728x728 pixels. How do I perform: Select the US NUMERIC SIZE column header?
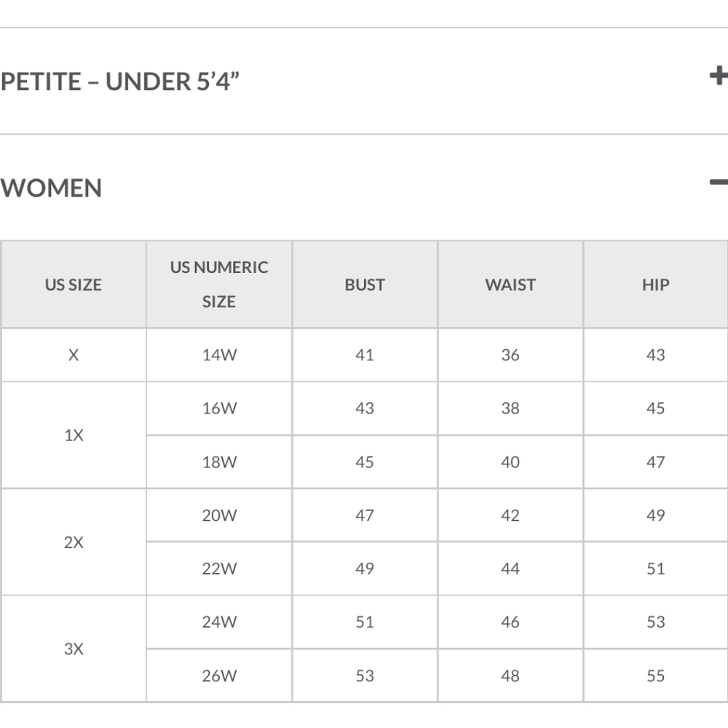coord(219,285)
